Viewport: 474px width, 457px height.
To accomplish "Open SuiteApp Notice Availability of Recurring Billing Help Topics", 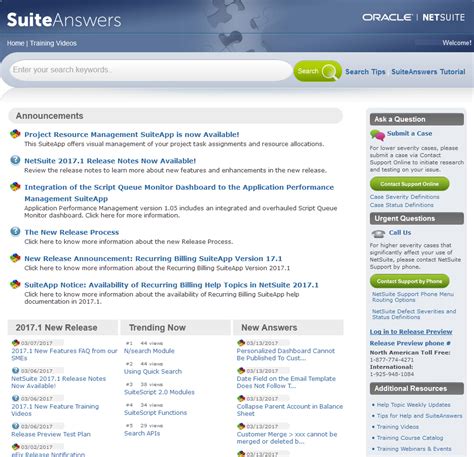I will (x=171, y=285).
